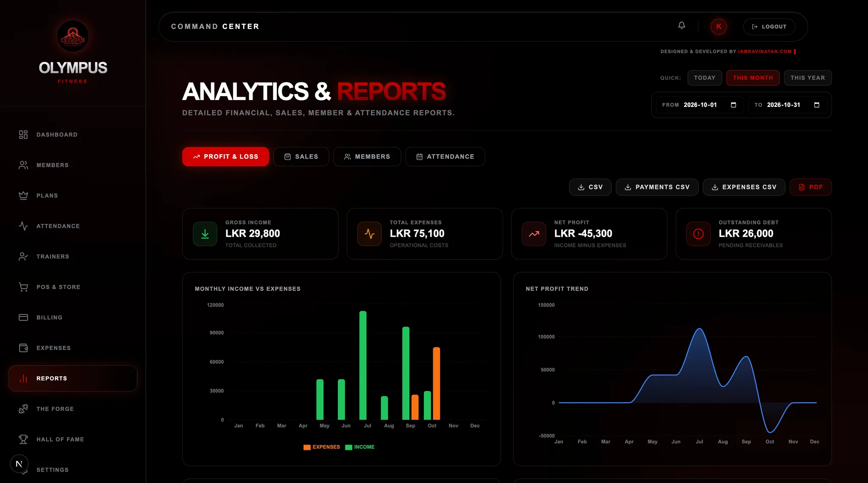The width and height of the screenshot is (868, 483).
Task: Click the Expenses wallet icon
Action: pos(23,348)
